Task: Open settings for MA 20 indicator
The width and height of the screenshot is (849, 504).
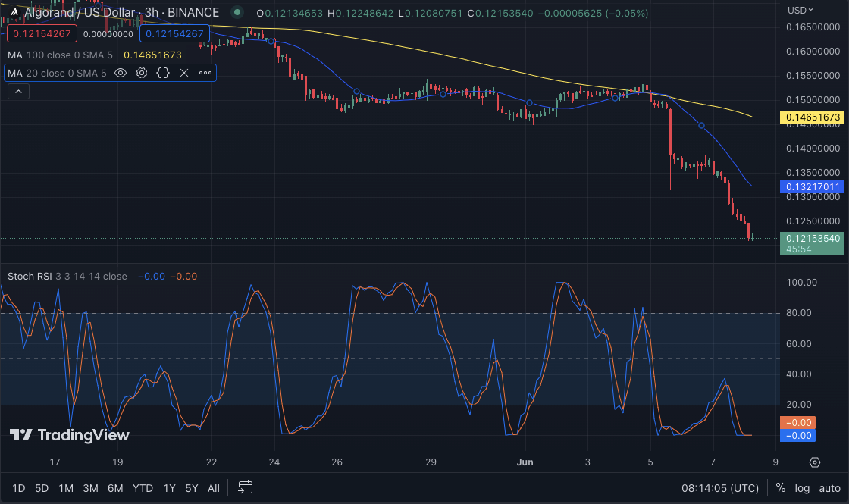Action: [x=142, y=73]
